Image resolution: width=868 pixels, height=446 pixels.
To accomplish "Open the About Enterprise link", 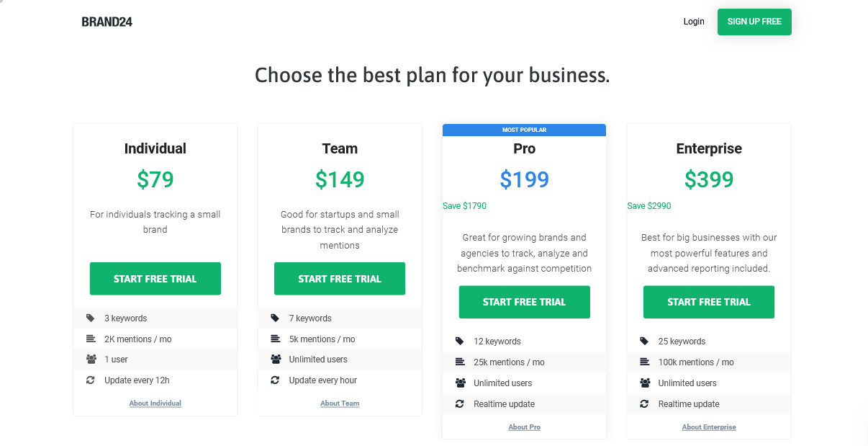I will (x=709, y=427).
